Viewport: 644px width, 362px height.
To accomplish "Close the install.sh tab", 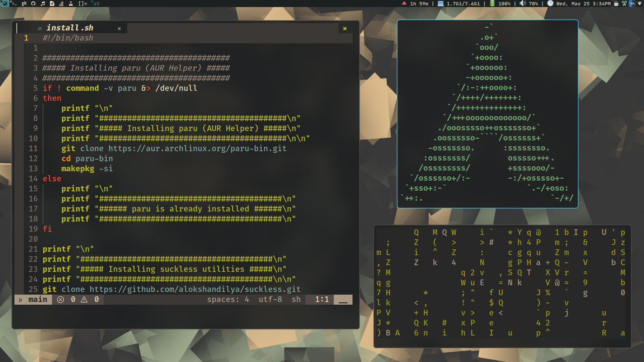I will tap(119, 28).
